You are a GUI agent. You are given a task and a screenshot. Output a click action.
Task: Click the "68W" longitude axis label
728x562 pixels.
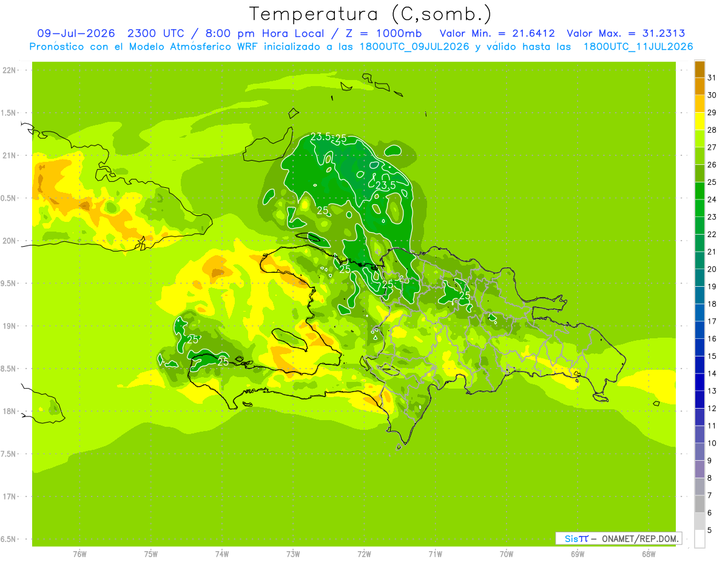pos(649,554)
